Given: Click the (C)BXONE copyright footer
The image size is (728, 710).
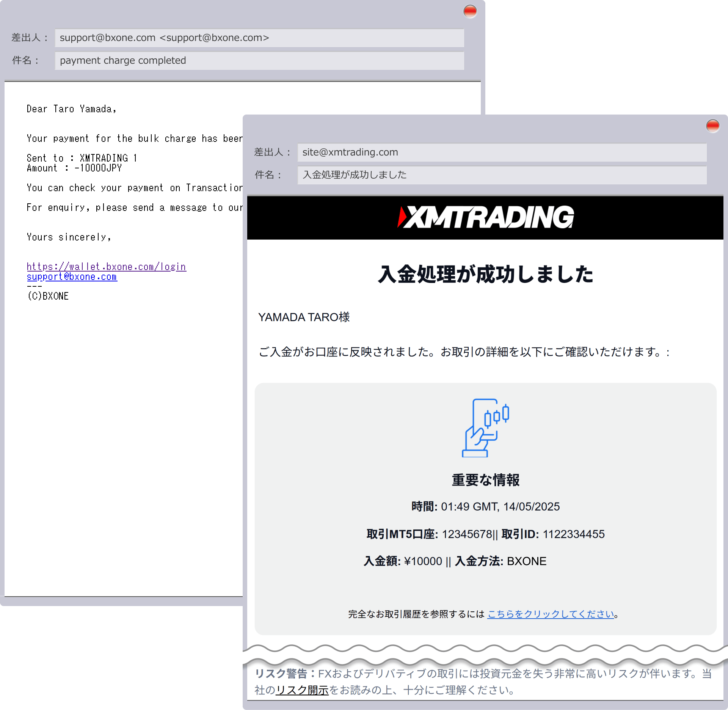Looking at the screenshot, I should (48, 296).
